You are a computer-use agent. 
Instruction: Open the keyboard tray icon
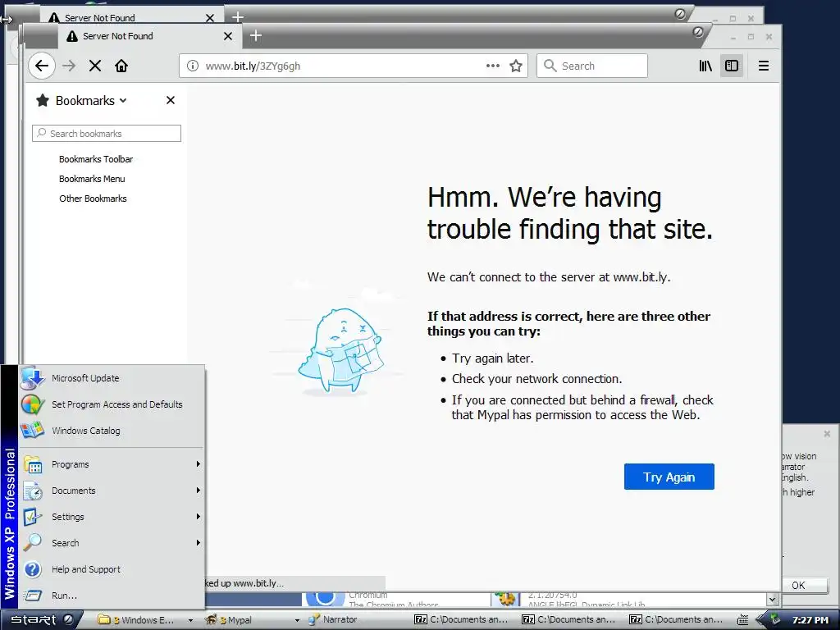tap(742, 620)
